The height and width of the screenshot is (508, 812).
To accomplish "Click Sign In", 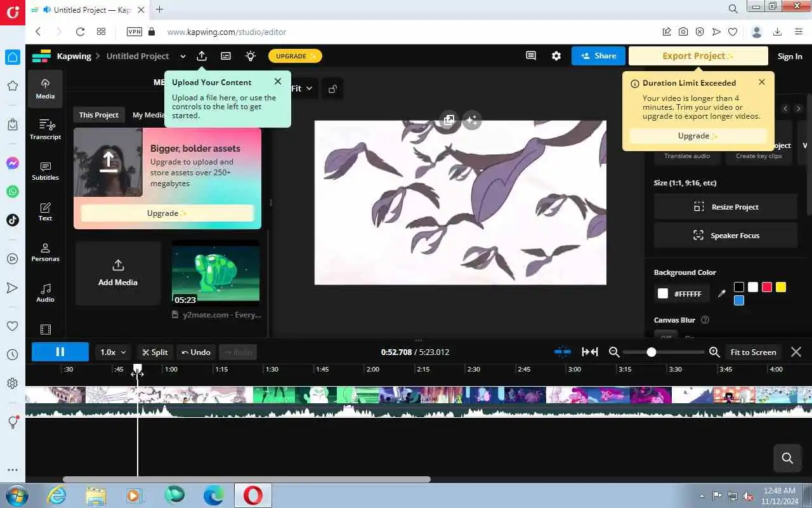I will point(790,56).
